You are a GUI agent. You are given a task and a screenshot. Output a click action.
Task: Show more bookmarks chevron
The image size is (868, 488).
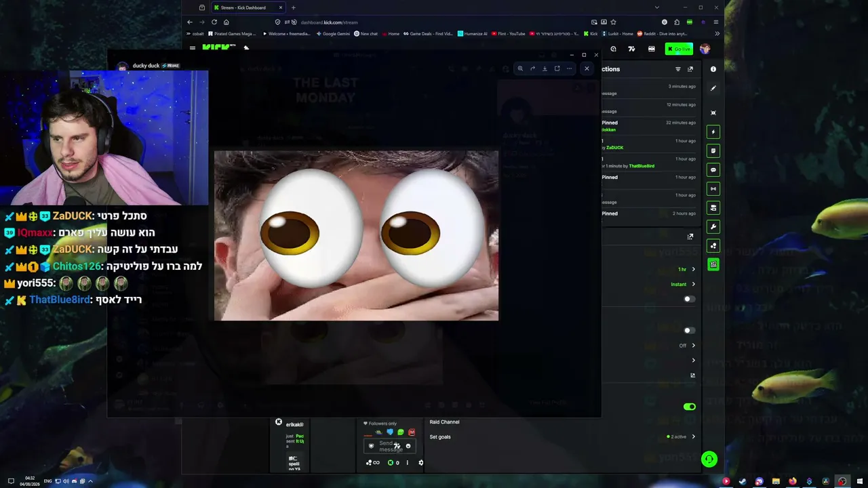717,33
